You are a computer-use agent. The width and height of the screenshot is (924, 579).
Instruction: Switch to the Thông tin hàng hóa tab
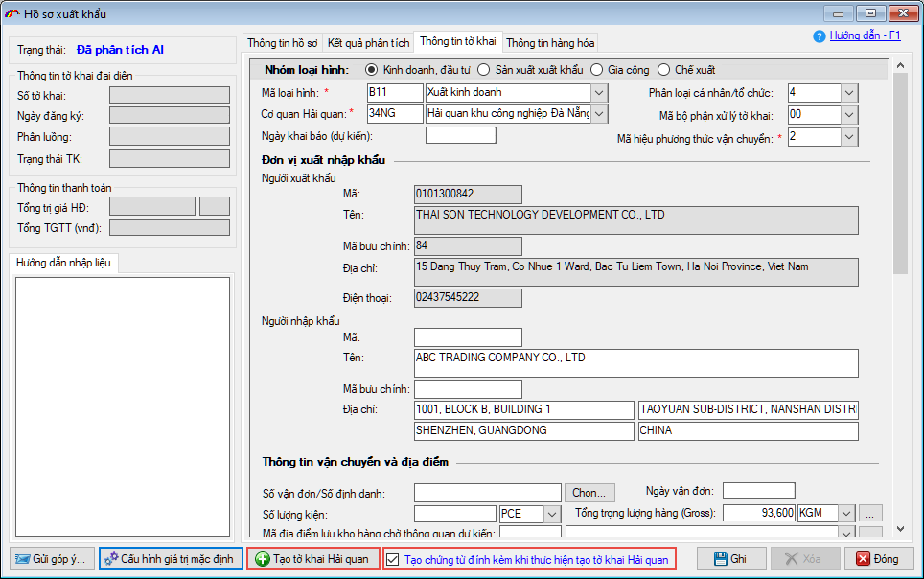[550, 43]
